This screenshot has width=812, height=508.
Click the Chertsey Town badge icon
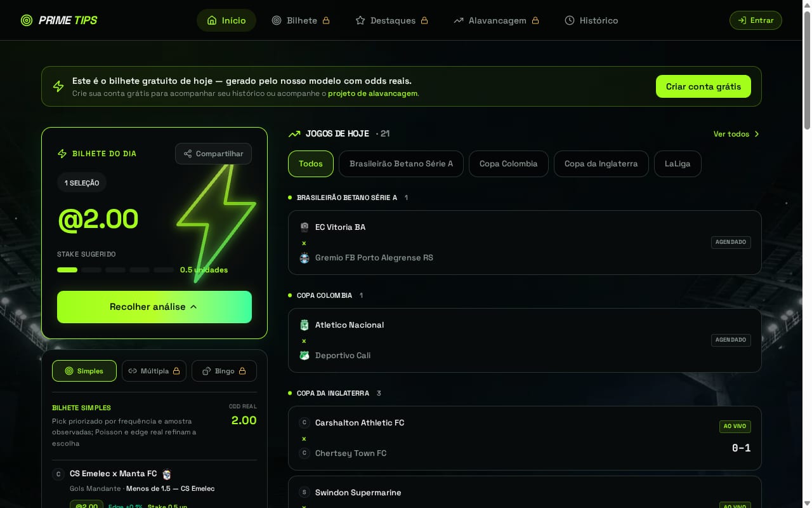(x=304, y=453)
